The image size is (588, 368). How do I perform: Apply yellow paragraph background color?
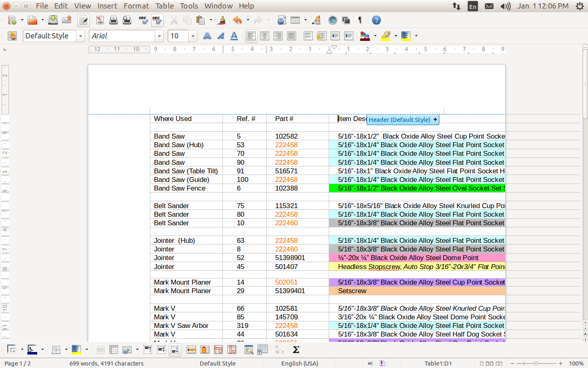[x=405, y=36]
